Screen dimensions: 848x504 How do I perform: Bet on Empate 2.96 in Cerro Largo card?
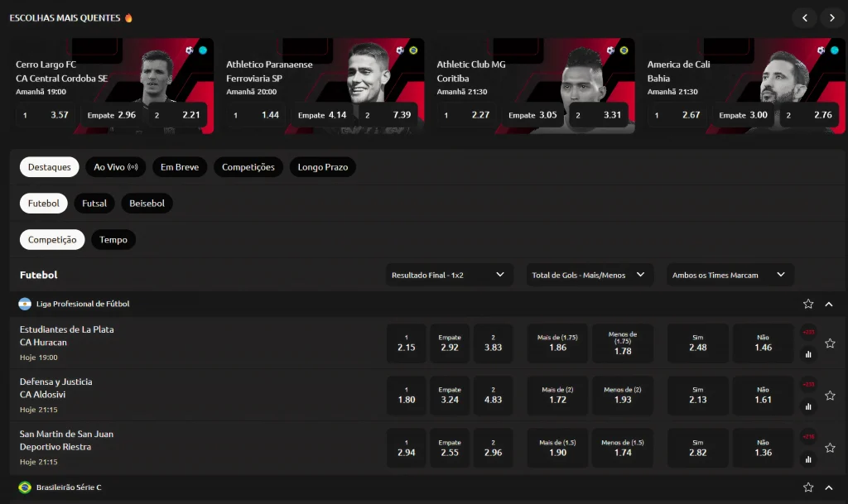click(112, 115)
